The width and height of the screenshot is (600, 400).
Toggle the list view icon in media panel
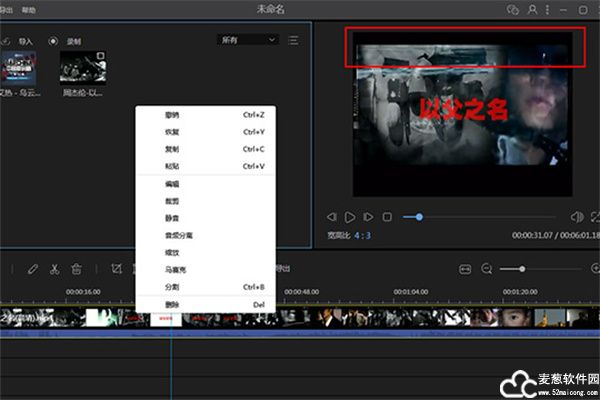coord(293,40)
